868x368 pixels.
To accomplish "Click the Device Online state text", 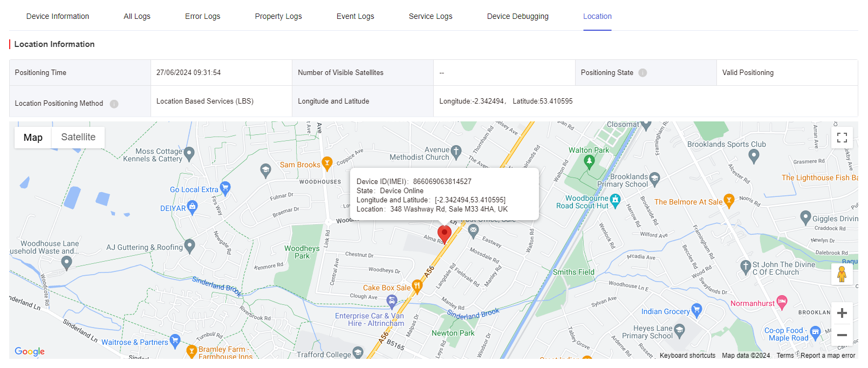I will [x=402, y=191].
